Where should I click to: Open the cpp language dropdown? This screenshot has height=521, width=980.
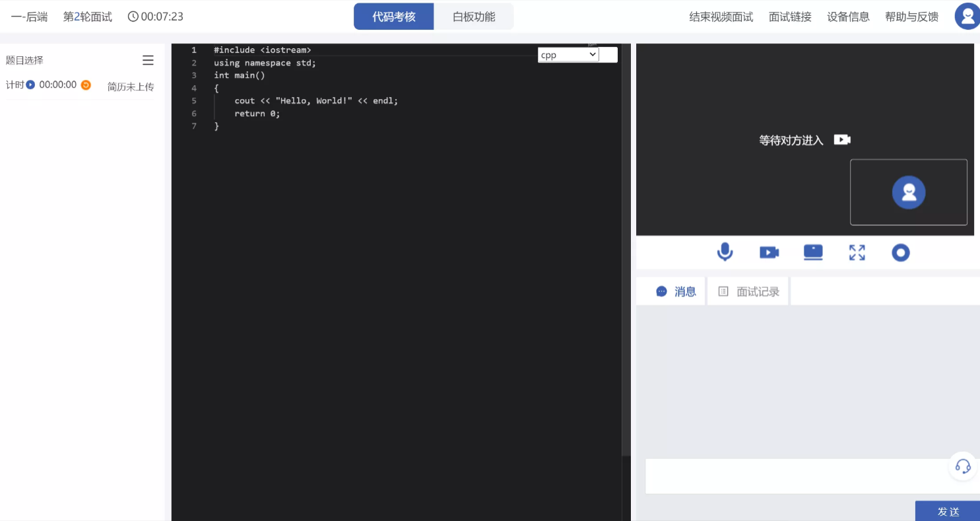click(x=568, y=55)
